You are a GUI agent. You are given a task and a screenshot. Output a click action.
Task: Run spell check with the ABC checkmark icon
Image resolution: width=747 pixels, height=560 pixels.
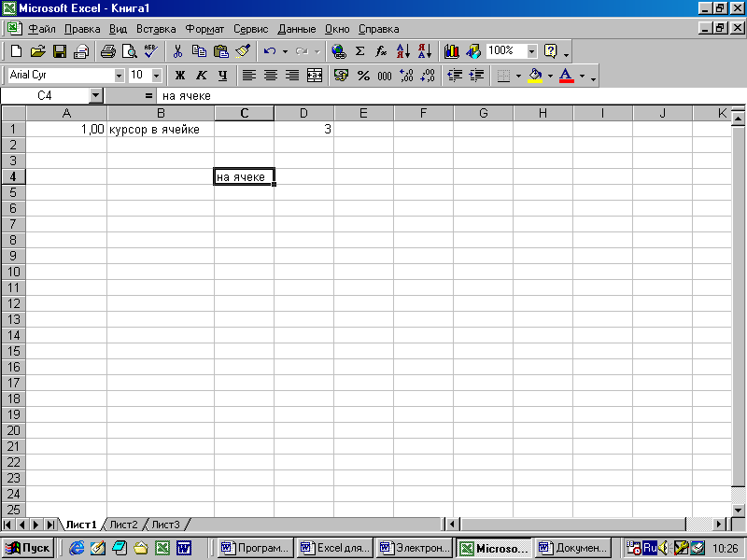click(x=151, y=51)
